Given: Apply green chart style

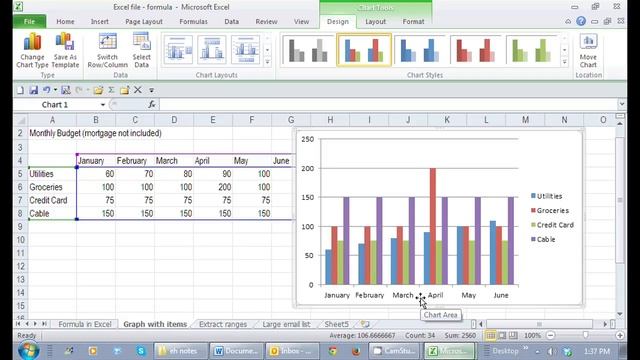Looking at the screenshot, I should tap(531, 50).
